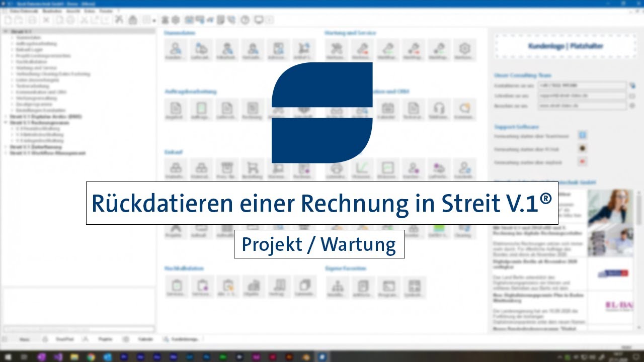Screen dimensions: 644x362
Task: Click the help question-mark toolbar icon
Action: [245, 20]
